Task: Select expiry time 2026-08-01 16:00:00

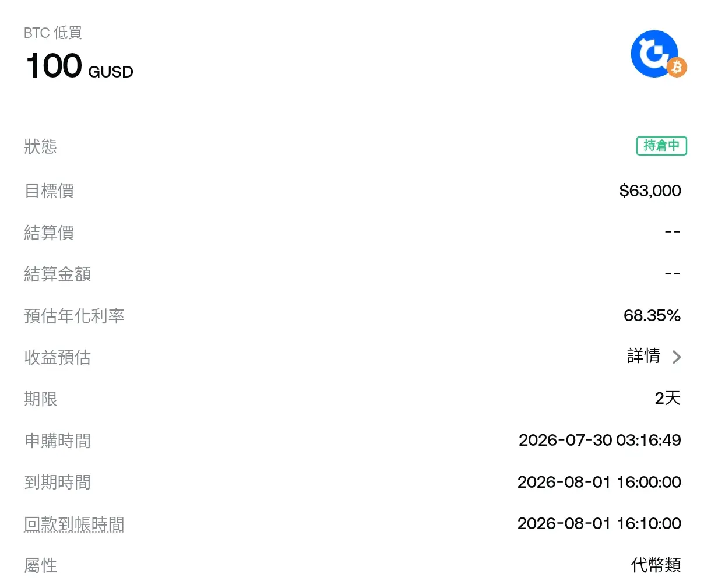Action: [599, 482]
